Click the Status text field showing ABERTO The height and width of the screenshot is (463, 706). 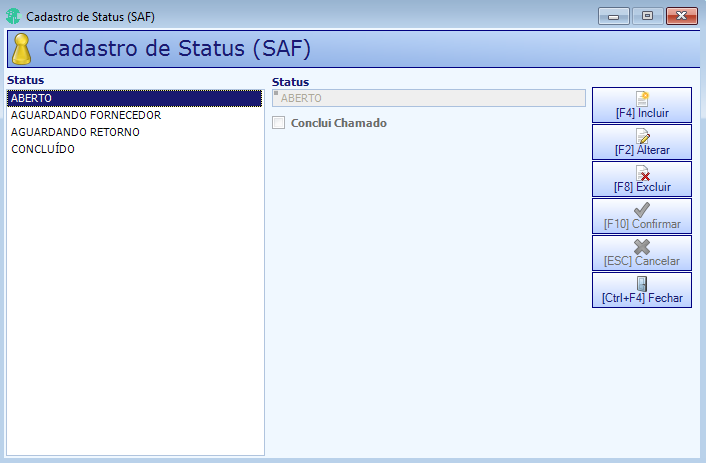pyautogui.click(x=429, y=98)
